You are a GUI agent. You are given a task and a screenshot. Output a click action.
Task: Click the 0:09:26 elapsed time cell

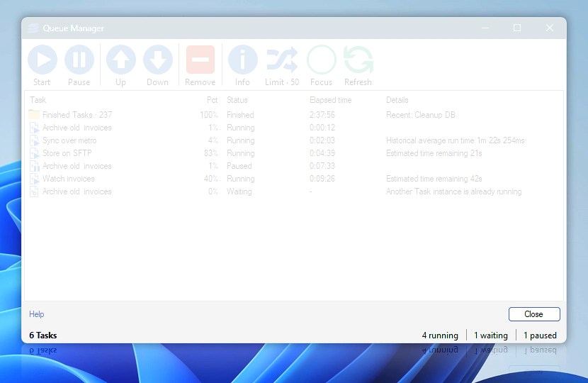click(x=322, y=179)
